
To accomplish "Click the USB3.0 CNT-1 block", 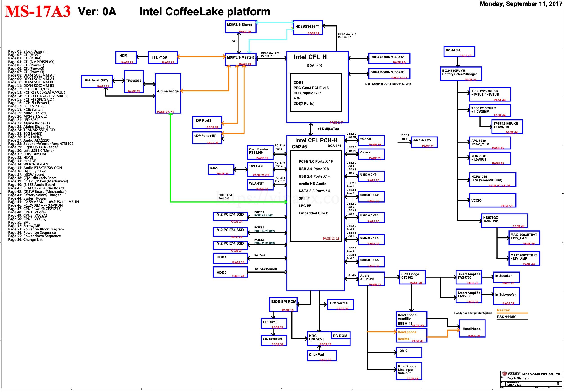I will pyautogui.click(x=371, y=176).
